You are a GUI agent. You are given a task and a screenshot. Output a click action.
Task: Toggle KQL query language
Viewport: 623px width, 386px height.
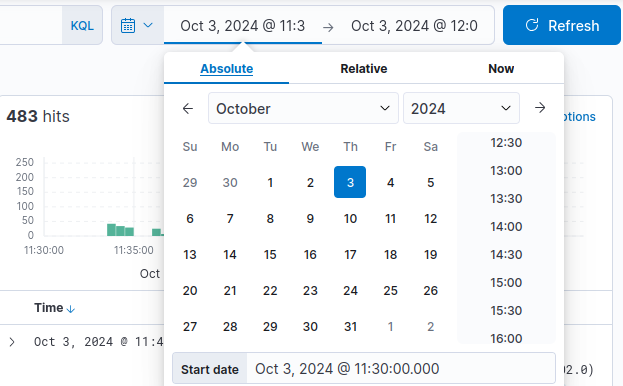(82, 26)
